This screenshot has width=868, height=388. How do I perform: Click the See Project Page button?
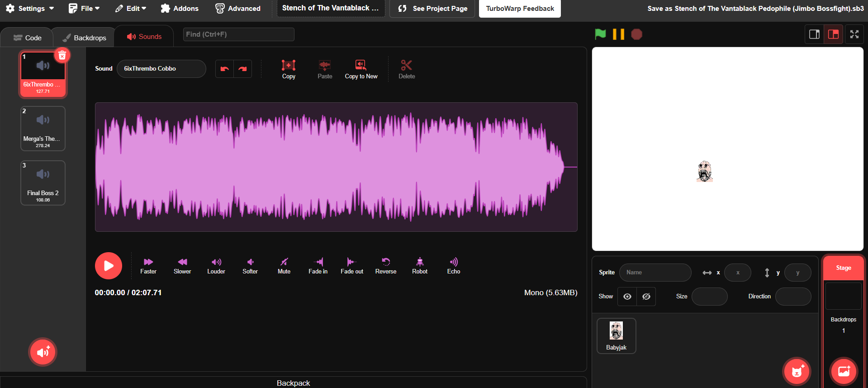coord(432,9)
